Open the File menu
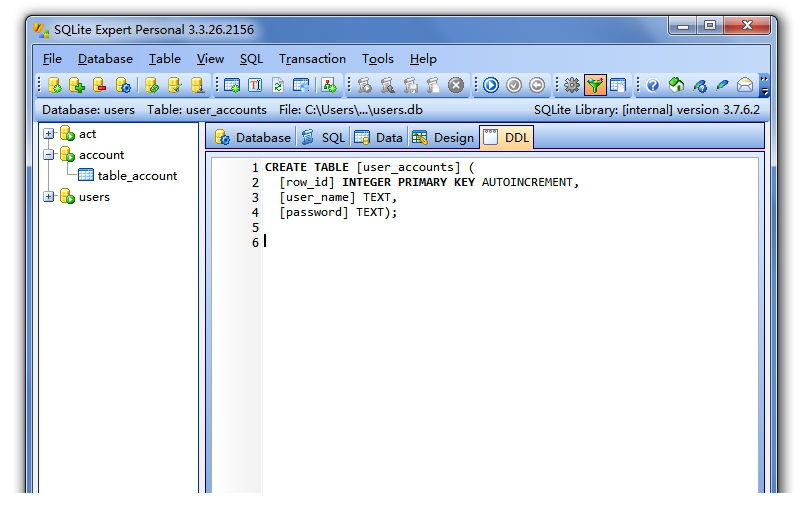The width and height of the screenshot is (800, 512). pyautogui.click(x=52, y=59)
